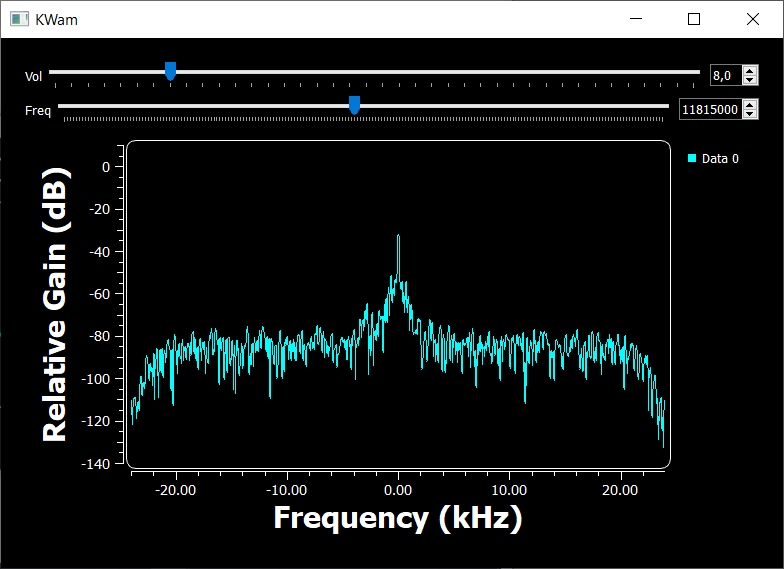
Task: Click the Frequency (kHz) axis title
Action: point(398,518)
